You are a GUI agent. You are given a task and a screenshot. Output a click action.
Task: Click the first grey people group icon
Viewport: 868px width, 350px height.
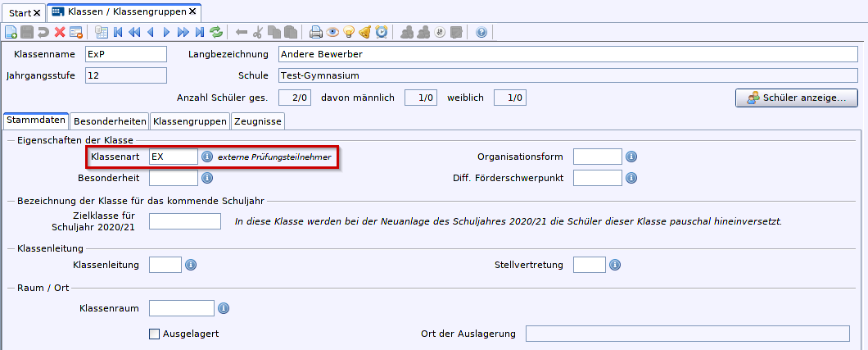coord(407,32)
